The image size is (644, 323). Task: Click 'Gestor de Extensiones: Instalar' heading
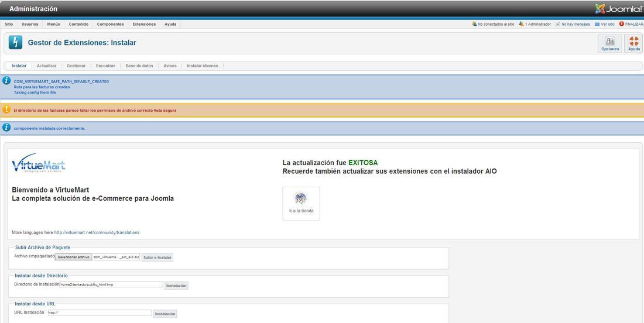[x=82, y=42]
